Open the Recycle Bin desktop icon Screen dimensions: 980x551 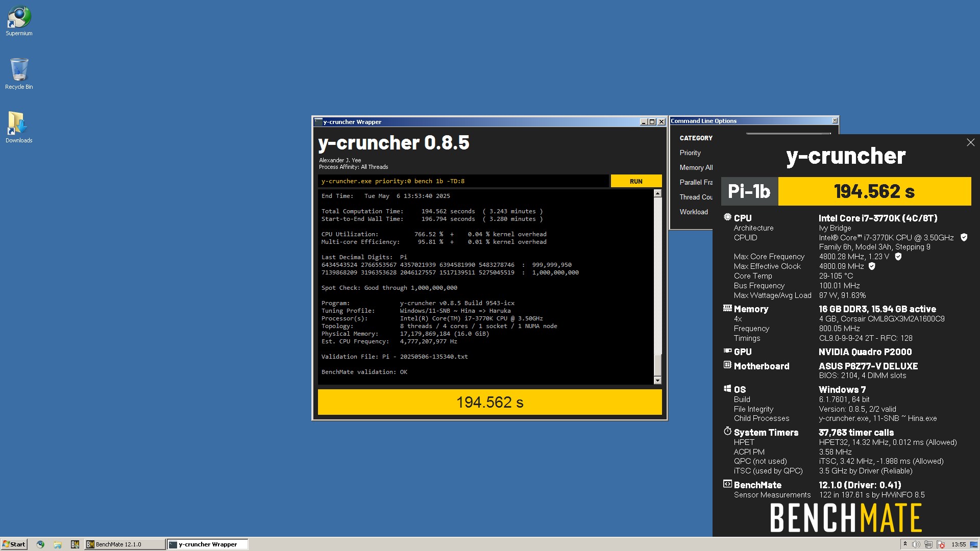(x=19, y=74)
